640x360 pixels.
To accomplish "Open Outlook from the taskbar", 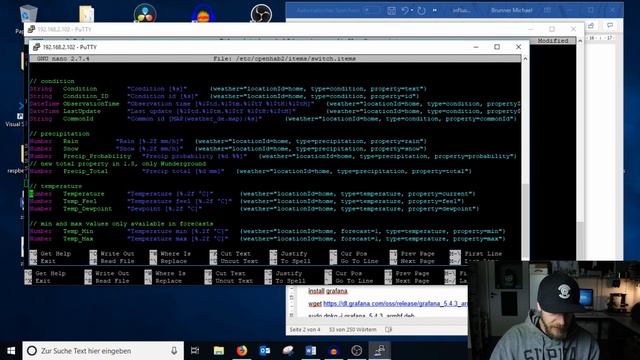I will 265,351.
